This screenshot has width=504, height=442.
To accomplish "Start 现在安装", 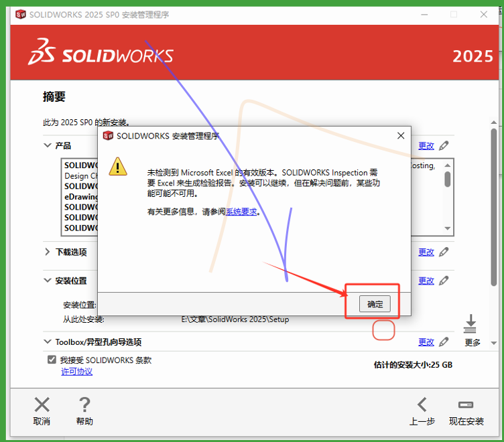I will (x=466, y=411).
